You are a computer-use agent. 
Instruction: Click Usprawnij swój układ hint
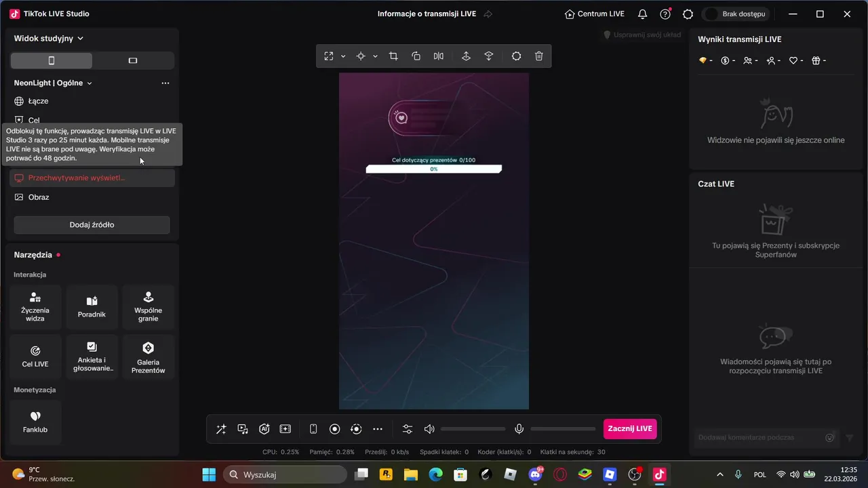[642, 35]
